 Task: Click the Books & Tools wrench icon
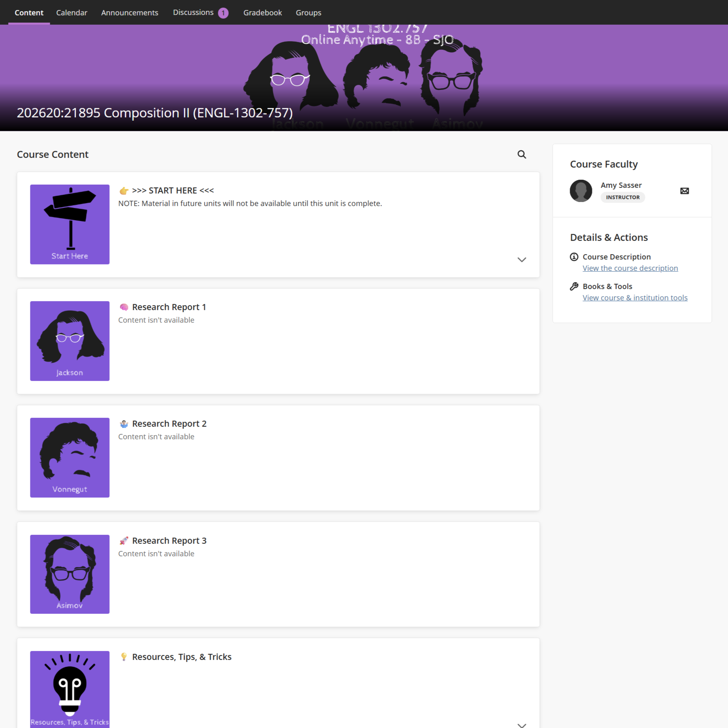pyautogui.click(x=573, y=286)
